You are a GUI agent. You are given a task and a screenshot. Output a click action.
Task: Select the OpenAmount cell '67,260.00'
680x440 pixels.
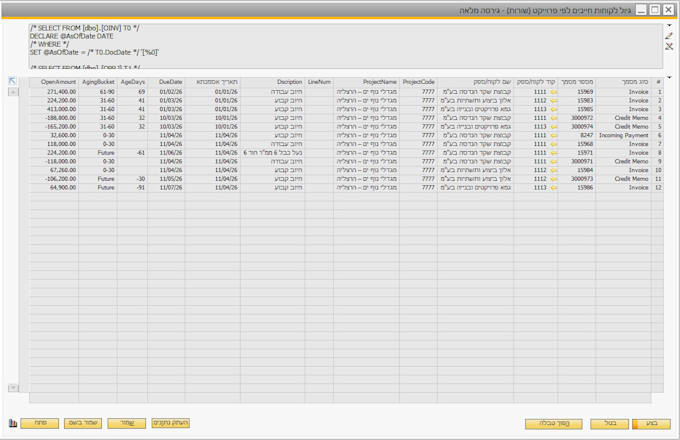tap(54, 170)
